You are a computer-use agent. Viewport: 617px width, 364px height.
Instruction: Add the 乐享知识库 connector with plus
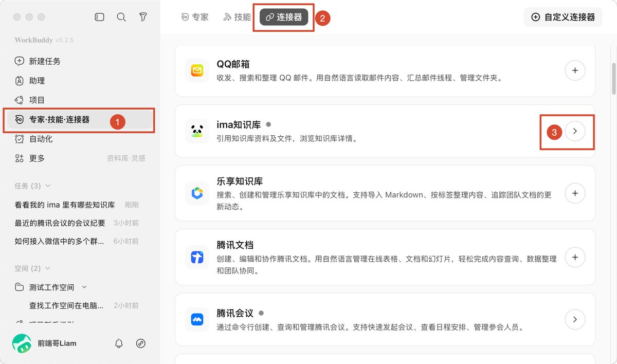pyautogui.click(x=575, y=193)
